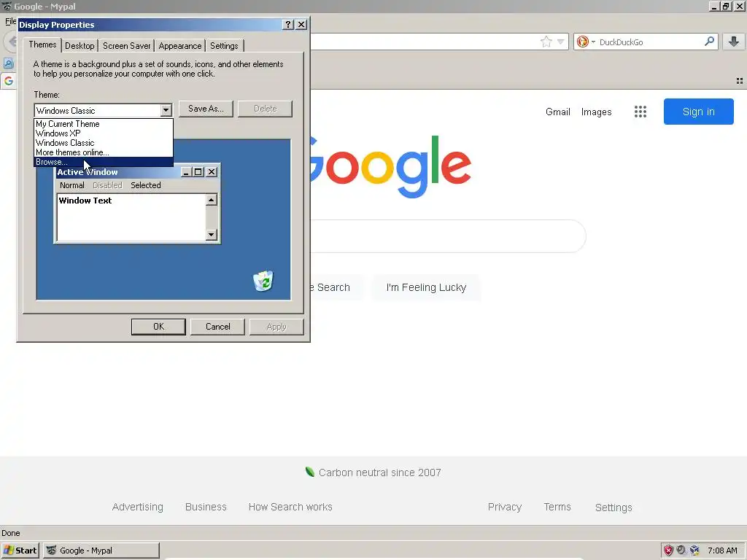The height and width of the screenshot is (560, 747).
Task: Choose Windows Classic in the dropdown list
Action: click(104, 143)
